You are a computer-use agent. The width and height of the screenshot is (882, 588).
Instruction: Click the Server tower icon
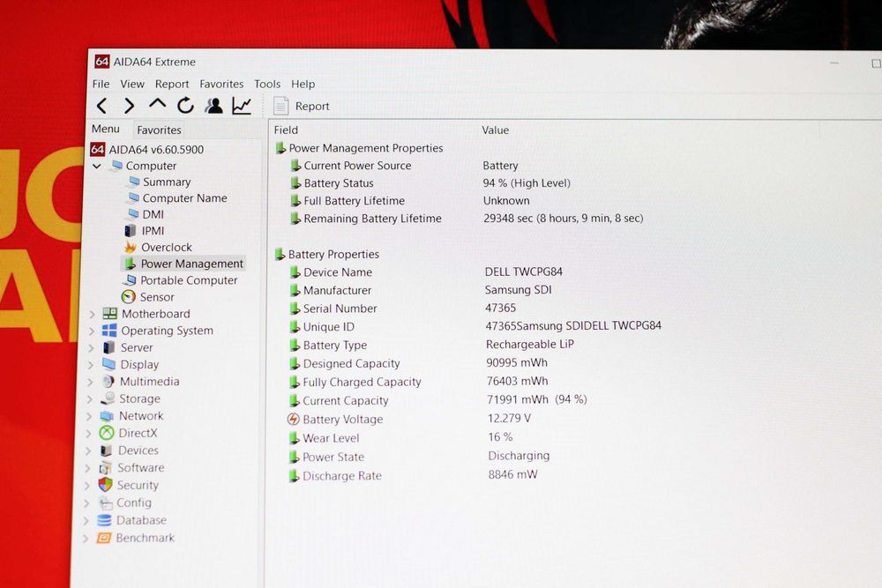pyautogui.click(x=108, y=347)
